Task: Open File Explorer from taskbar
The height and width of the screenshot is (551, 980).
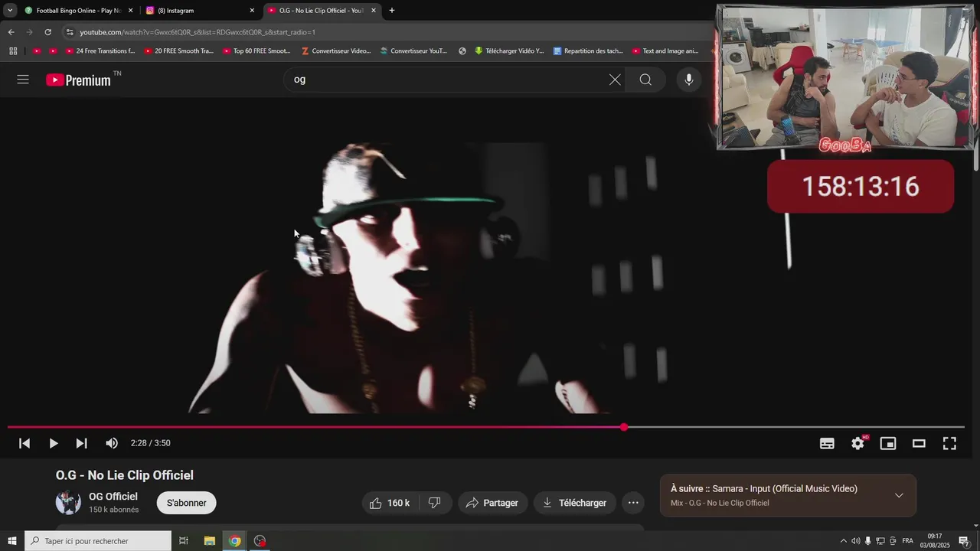Action: coord(209,541)
